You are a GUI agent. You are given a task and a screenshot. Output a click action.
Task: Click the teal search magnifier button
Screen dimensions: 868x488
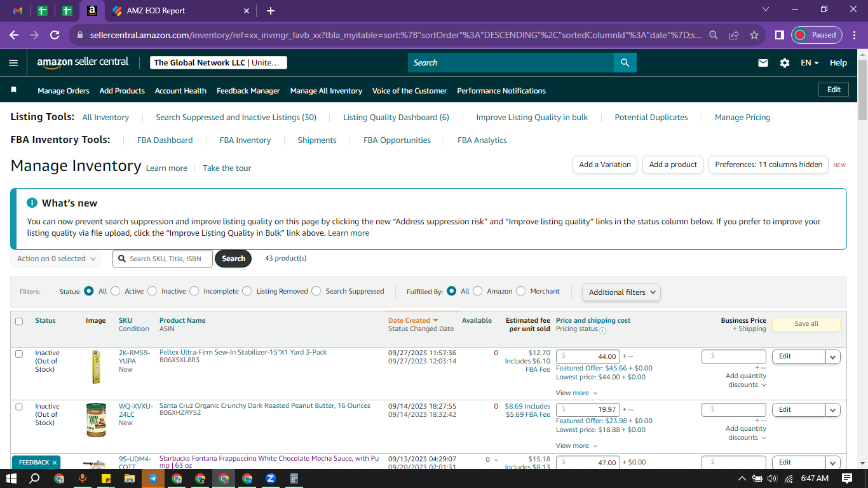[x=625, y=63]
